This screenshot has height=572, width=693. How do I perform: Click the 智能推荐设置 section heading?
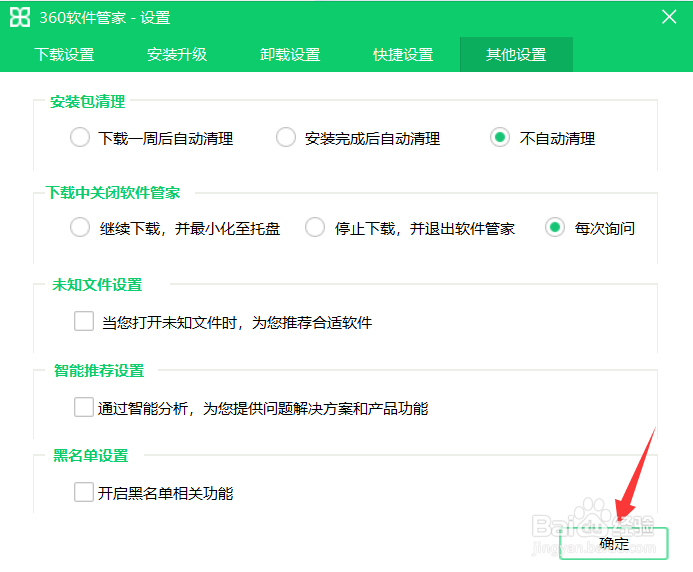click(99, 370)
